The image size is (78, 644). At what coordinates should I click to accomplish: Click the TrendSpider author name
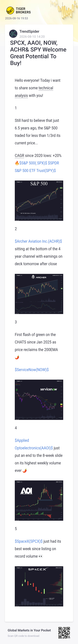[29, 32]
